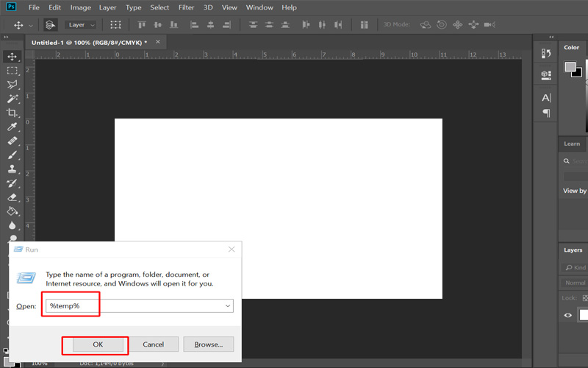Pick the Eyedropper tool
The image size is (588, 368).
pyautogui.click(x=12, y=127)
